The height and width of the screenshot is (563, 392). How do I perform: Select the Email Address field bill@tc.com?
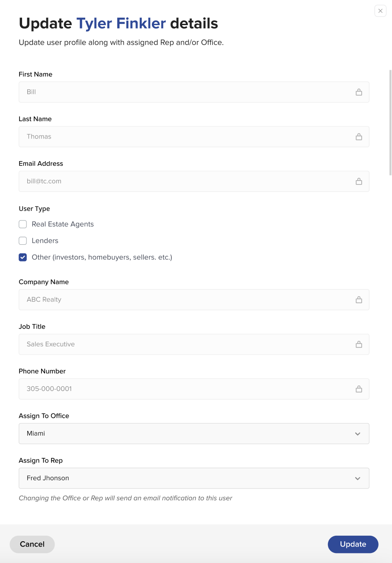coord(186,181)
